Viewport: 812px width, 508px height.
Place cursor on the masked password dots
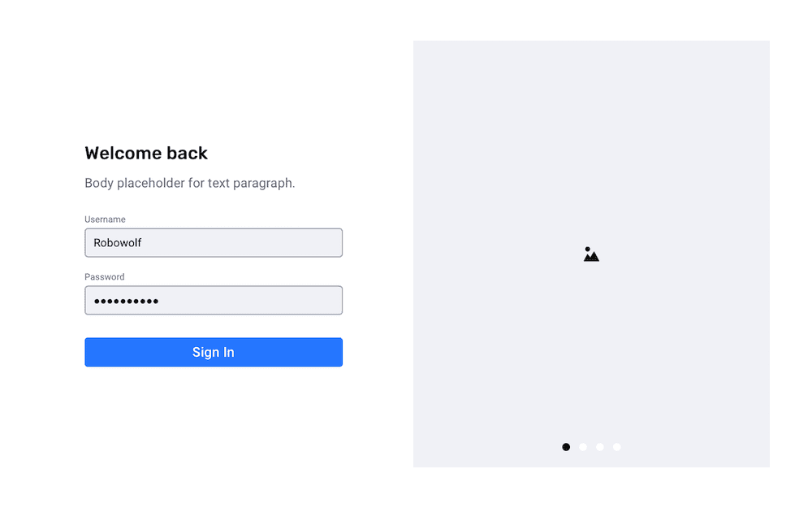coord(126,302)
